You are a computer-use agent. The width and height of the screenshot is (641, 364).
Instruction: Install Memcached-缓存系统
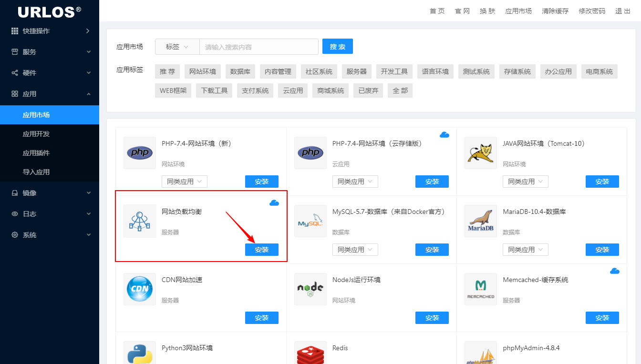(x=602, y=318)
